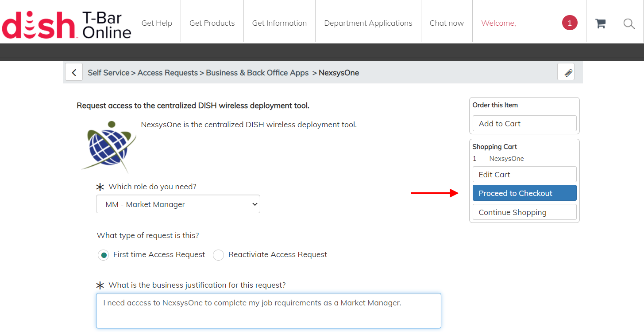644x332 pixels.
Task: Expand the role dropdown showing MM - Market Manager
Action: tap(178, 204)
